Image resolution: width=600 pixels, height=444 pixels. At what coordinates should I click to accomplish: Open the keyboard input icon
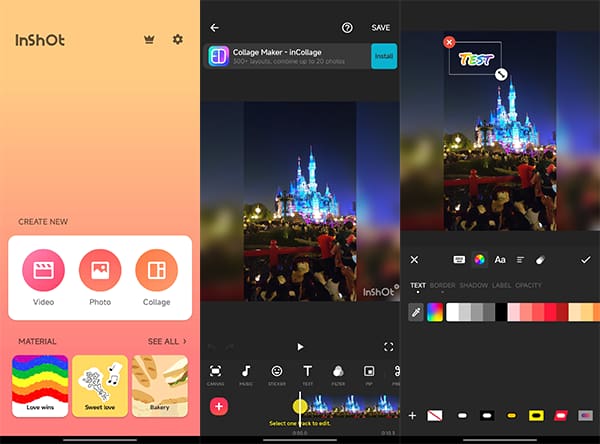[459, 260]
